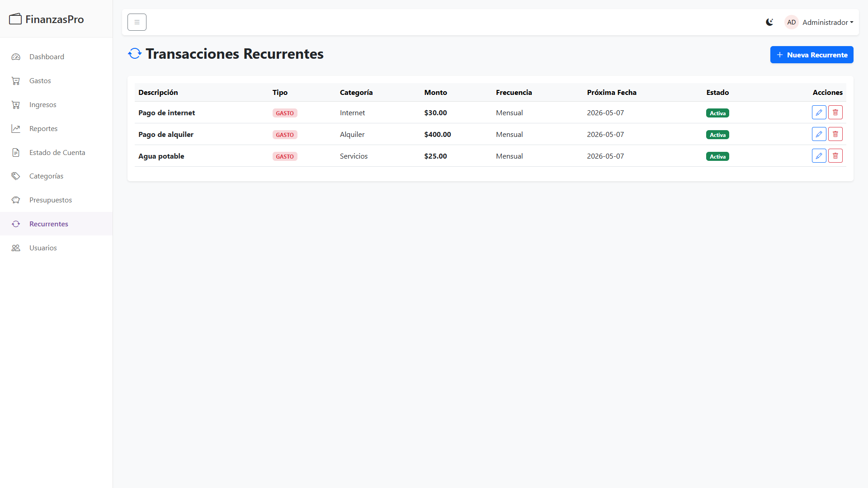
Task: Click the Recurrentes cycle icon in sidebar
Action: [16, 224]
